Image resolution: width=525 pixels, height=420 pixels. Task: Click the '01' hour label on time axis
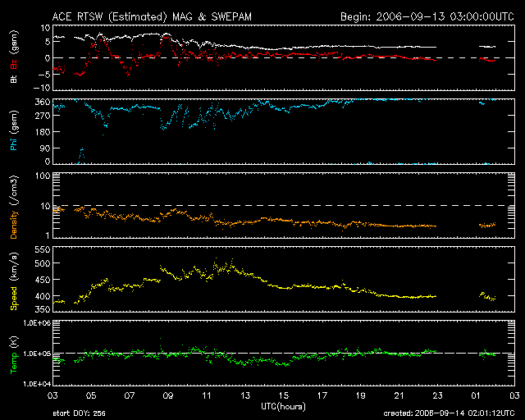(476, 396)
